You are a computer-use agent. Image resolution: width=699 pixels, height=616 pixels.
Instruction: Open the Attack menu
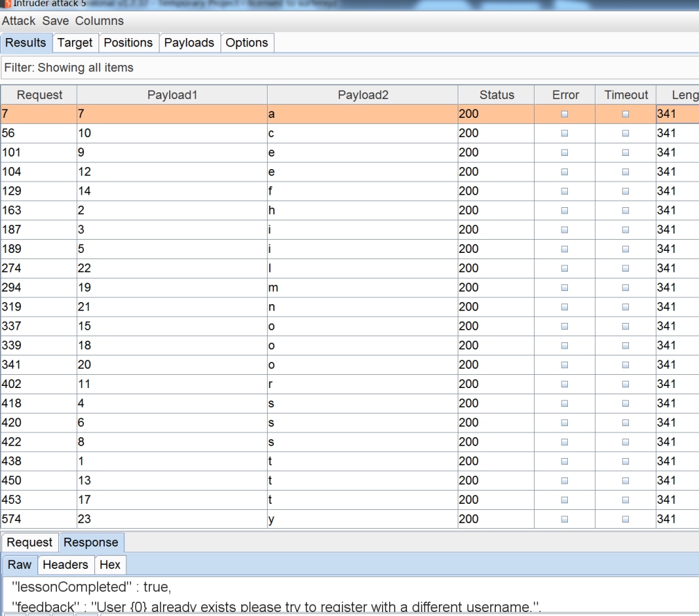18,21
